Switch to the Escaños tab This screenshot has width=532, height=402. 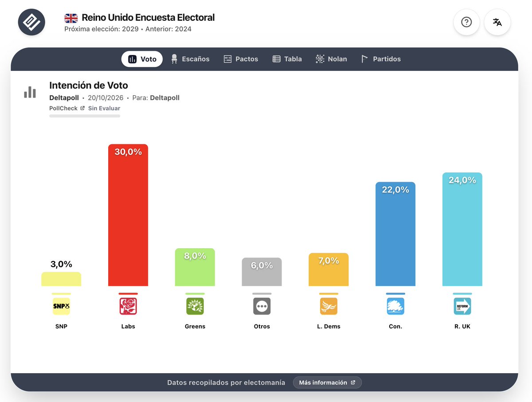point(190,59)
